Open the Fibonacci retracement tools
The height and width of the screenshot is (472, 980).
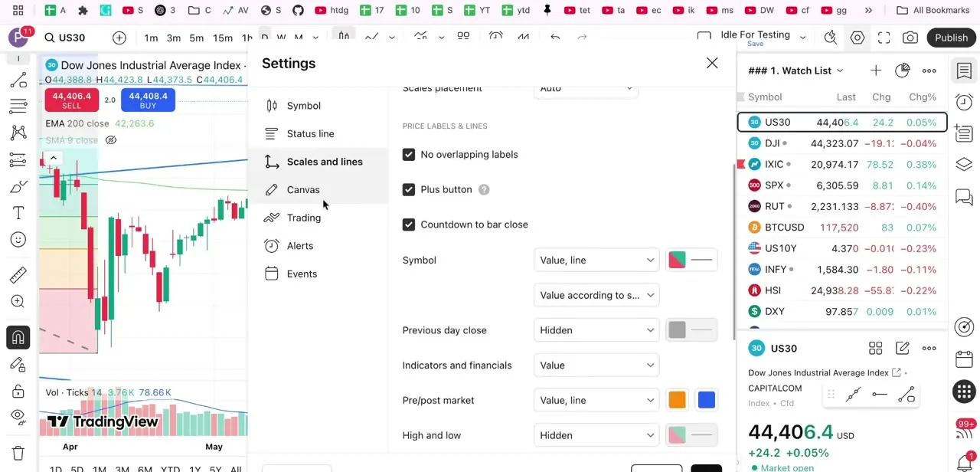point(18,107)
